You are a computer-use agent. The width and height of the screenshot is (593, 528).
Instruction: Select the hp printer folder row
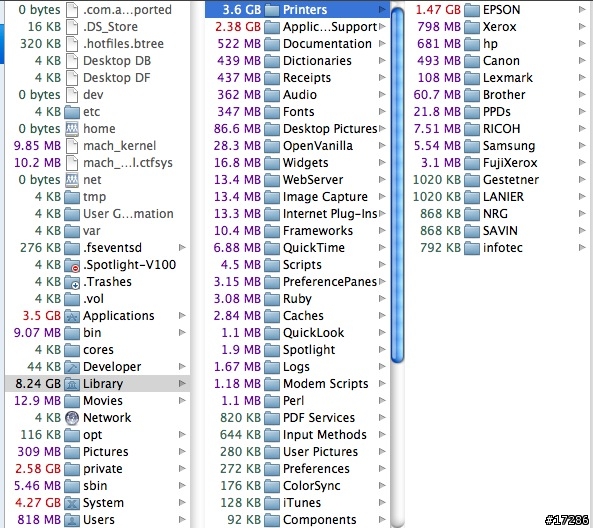(x=499, y=44)
